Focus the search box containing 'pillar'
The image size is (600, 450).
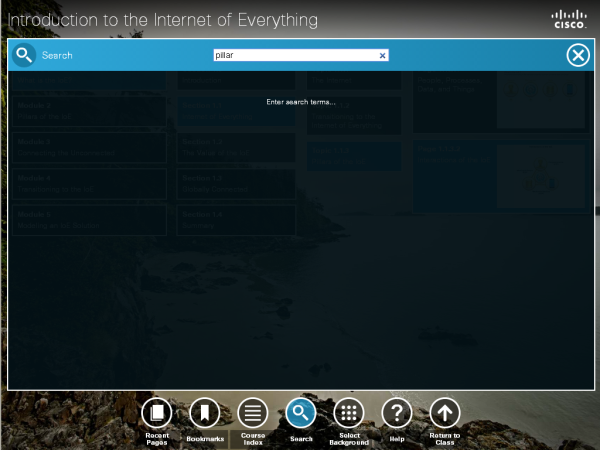pyautogui.click(x=295, y=56)
